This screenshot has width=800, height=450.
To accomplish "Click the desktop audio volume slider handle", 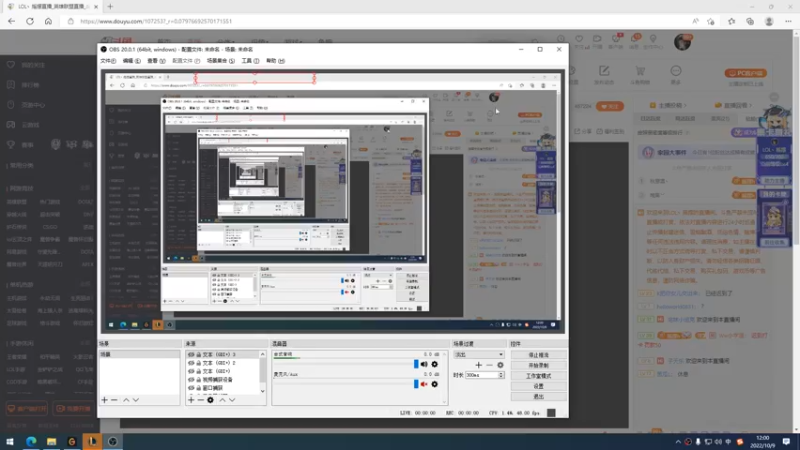I will tap(416, 364).
